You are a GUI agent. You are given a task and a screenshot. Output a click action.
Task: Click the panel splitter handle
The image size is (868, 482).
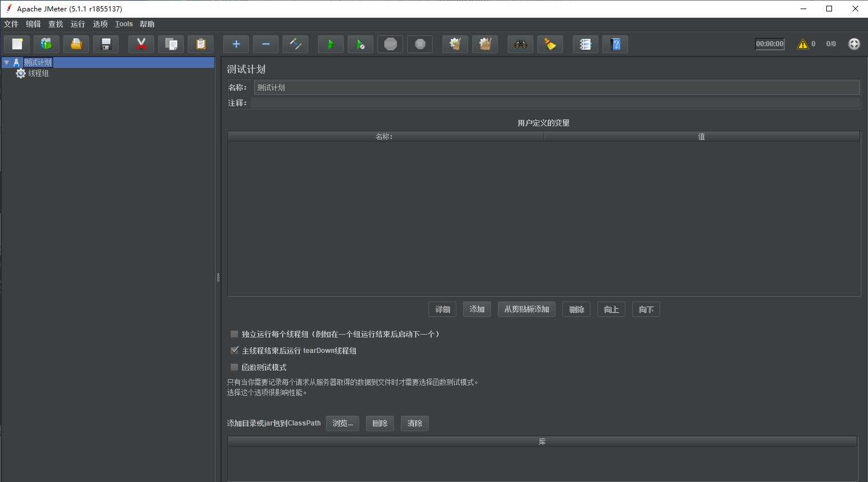pyautogui.click(x=218, y=277)
